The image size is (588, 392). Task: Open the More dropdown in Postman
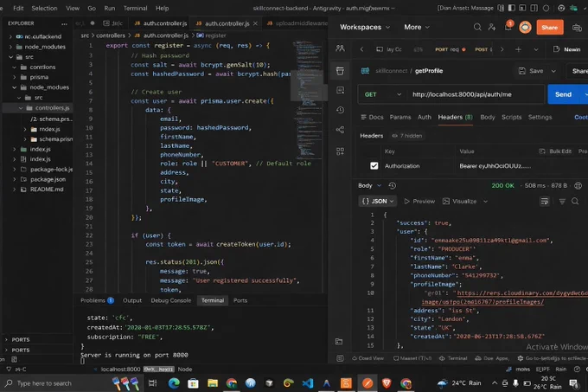417,27
